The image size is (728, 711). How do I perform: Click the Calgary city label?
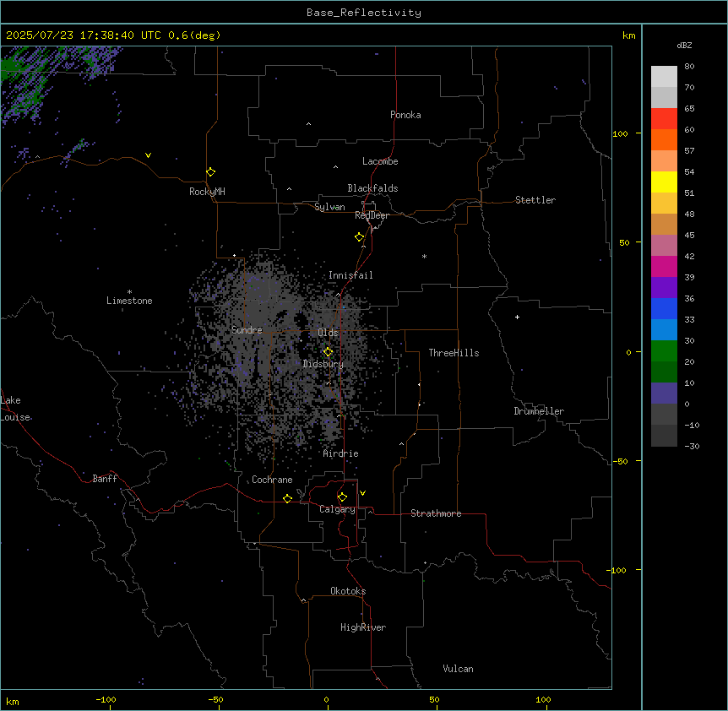click(x=337, y=509)
